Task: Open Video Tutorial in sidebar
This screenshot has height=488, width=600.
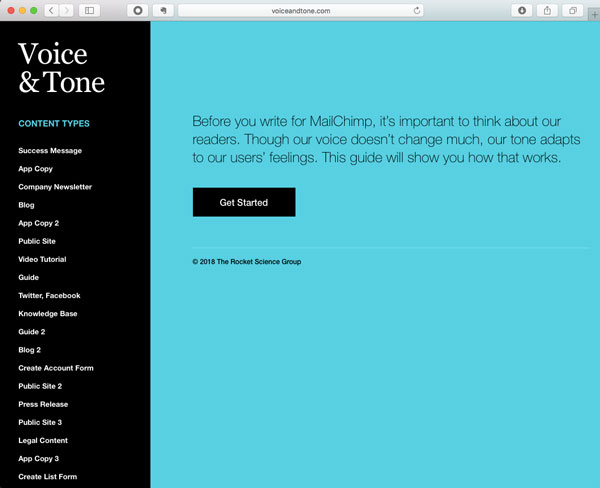Action: pos(42,259)
